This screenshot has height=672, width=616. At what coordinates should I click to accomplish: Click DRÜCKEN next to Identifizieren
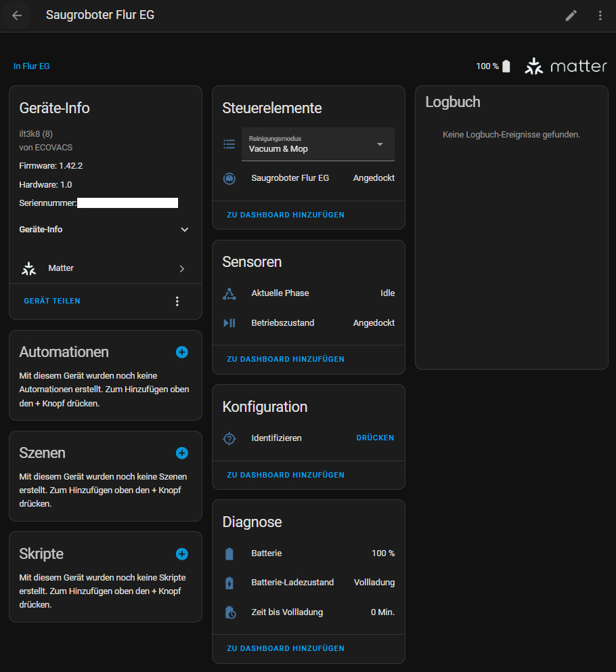tap(375, 438)
